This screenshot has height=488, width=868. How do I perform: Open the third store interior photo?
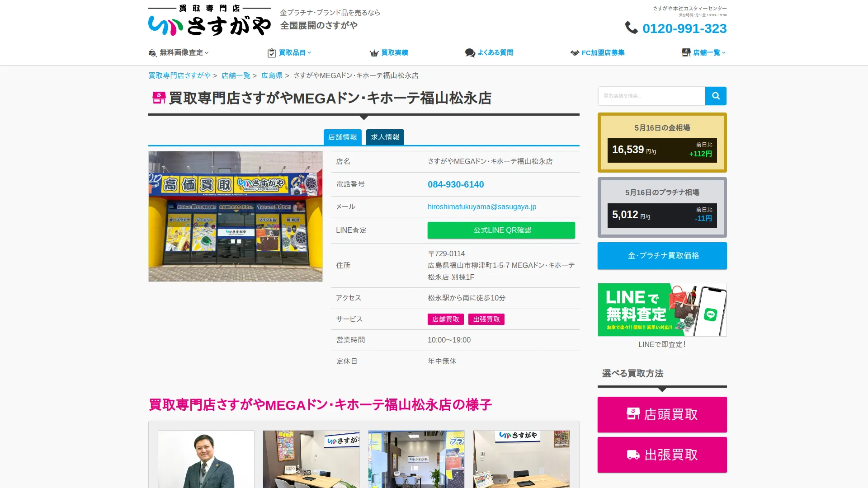[x=416, y=459]
